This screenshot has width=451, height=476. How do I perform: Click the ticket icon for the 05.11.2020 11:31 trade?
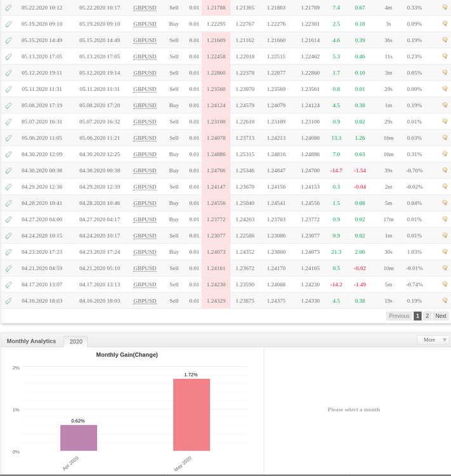pyautogui.click(x=8, y=89)
